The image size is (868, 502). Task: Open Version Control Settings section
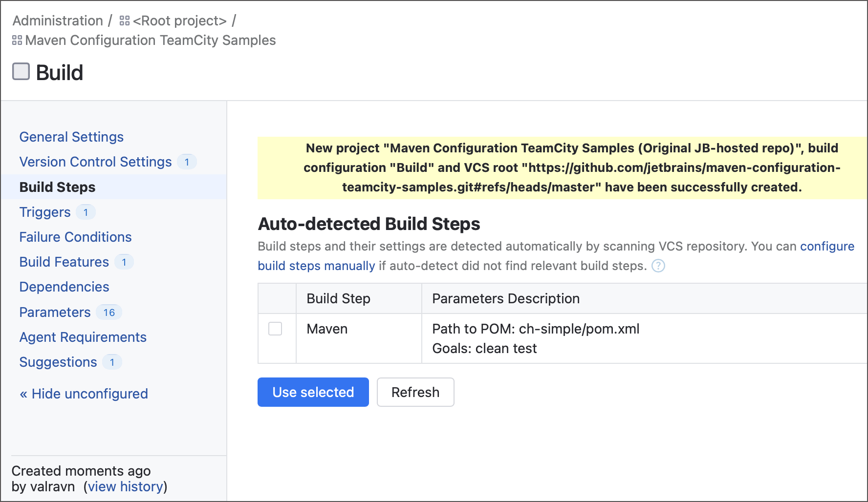pyautogui.click(x=95, y=162)
